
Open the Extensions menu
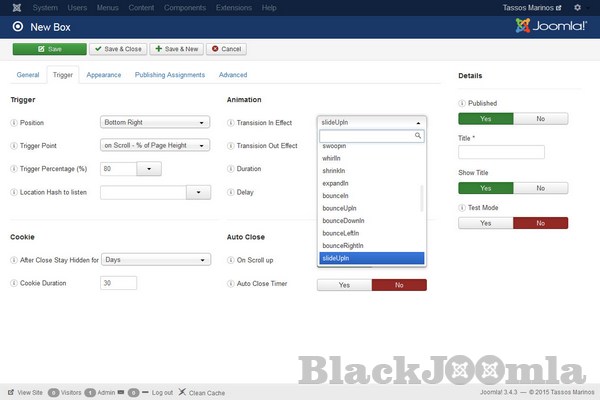click(x=234, y=8)
